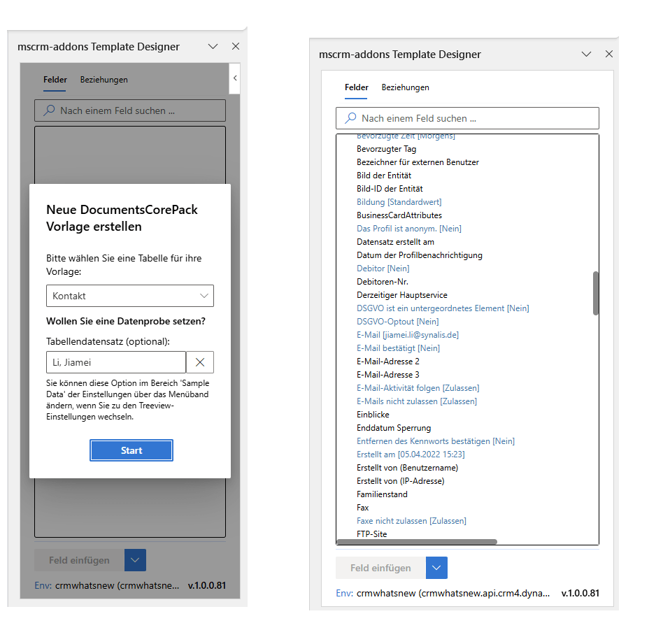Screen dimensions: 670x644
Task: Select 'Bezeichner für externen Benutzer' field
Action: point(418,162)
